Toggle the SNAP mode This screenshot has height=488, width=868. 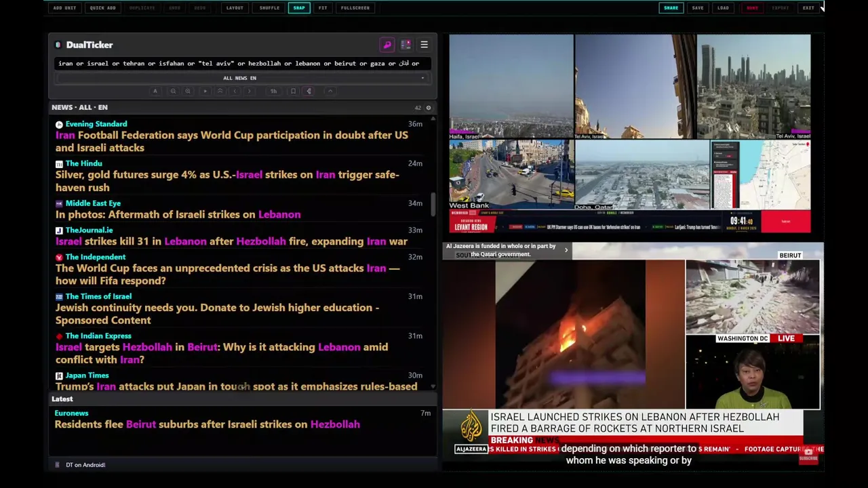coord(299,8)
